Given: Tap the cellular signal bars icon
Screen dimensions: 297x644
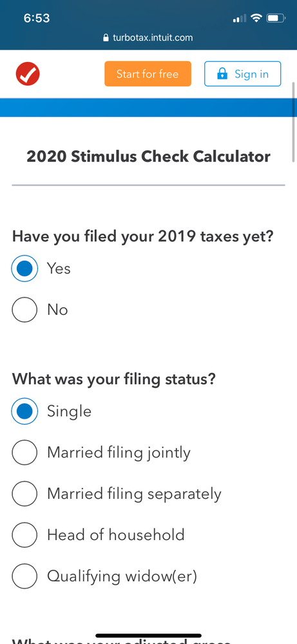Looking at the screenshot, I should point(240,18).
